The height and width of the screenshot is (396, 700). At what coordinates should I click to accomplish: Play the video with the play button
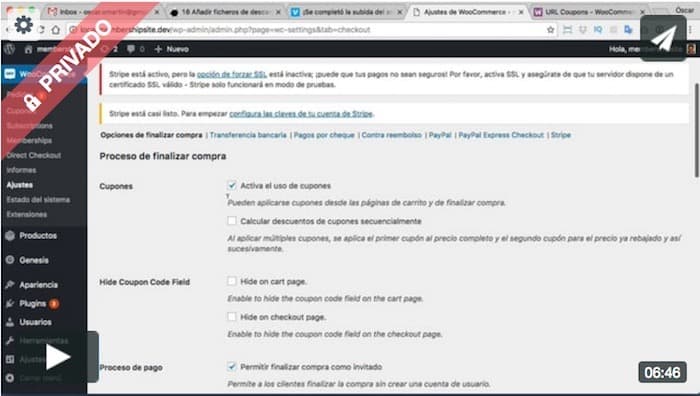pyautogui.click(x=58, y=357)
